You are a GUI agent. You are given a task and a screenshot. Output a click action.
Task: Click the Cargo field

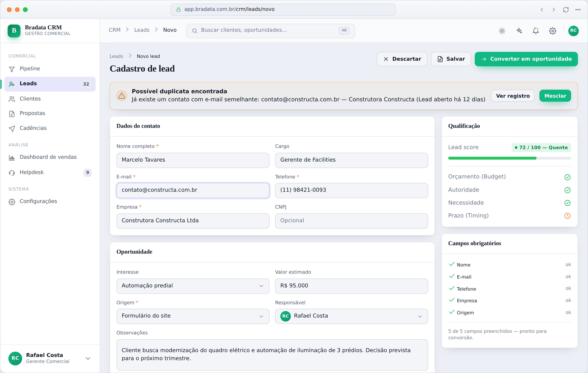tap(351, 160)
